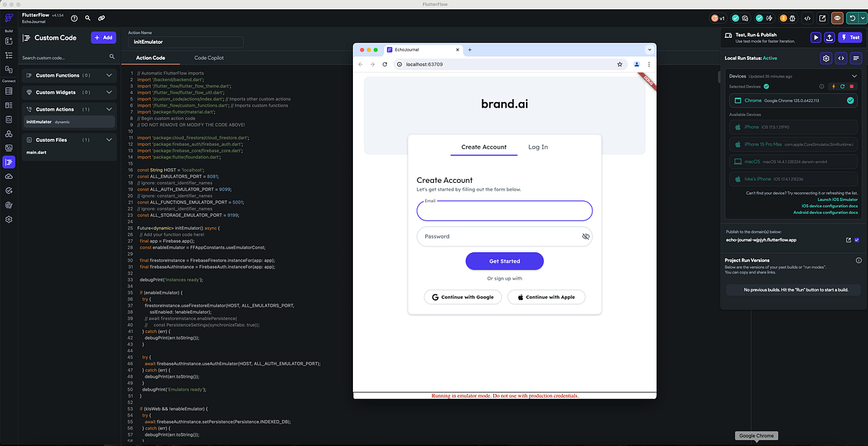
Task: Select the Log In tab in the app preview
Action: (x=537, y=147)
